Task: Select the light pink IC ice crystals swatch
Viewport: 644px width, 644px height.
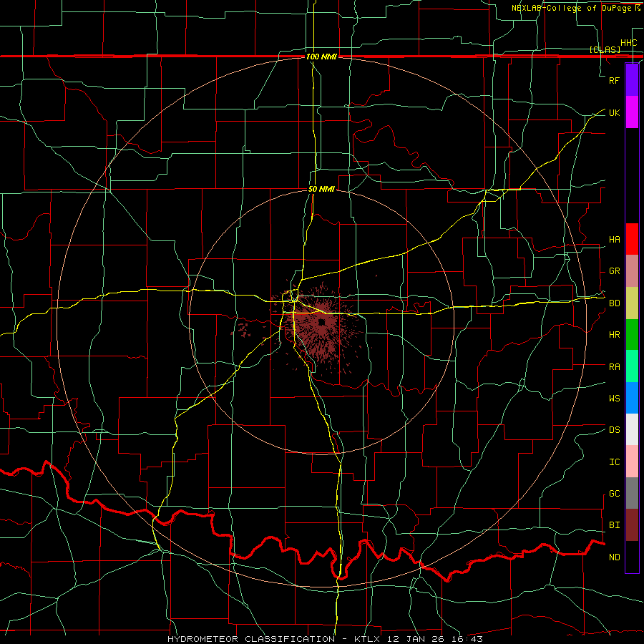Action: [632, 462]
